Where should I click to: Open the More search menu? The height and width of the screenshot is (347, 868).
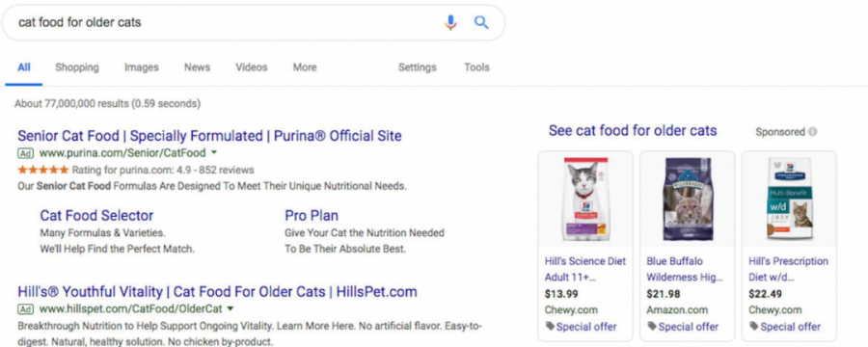[305, 67]
